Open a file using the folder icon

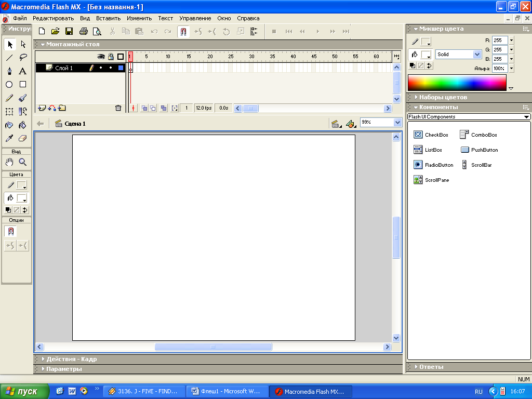coord(55,32)
